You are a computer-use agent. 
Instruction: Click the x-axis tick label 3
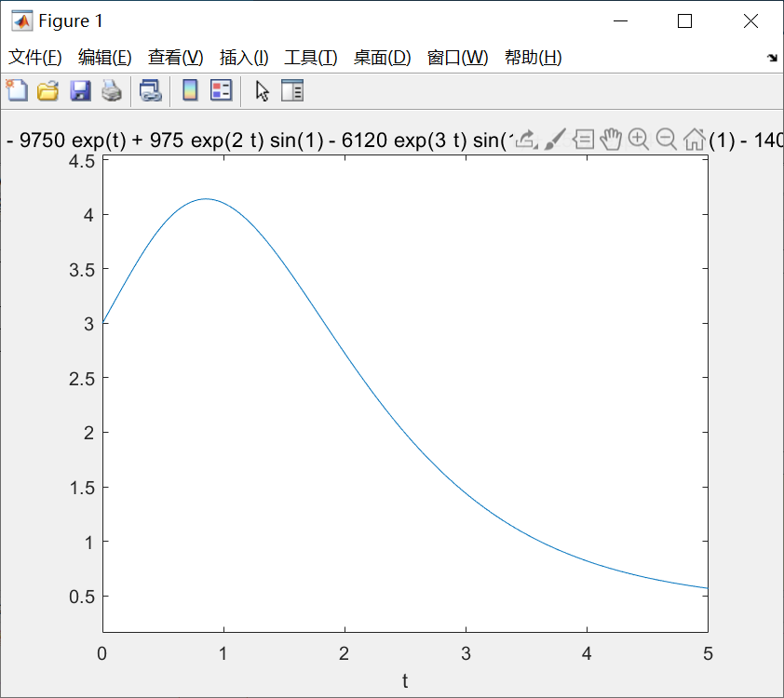click(466, 653)
